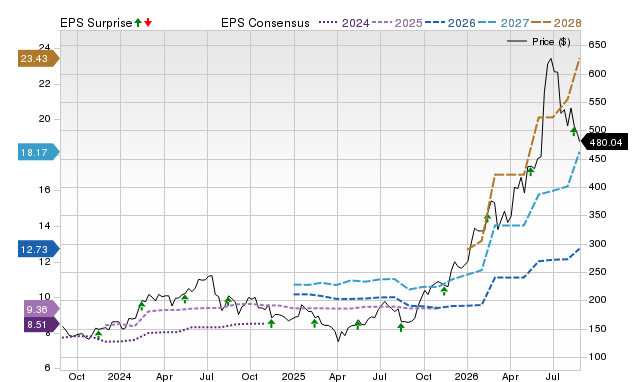Screen dimensions: 640x382
Task: Click the 400 price axis label
Action: tap(597, 187)
